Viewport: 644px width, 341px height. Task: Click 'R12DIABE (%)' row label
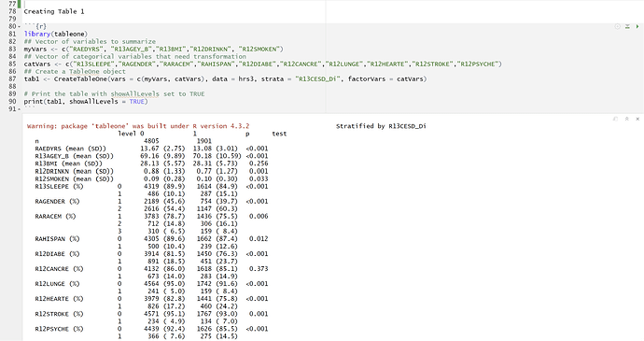[x=57, y=254]
